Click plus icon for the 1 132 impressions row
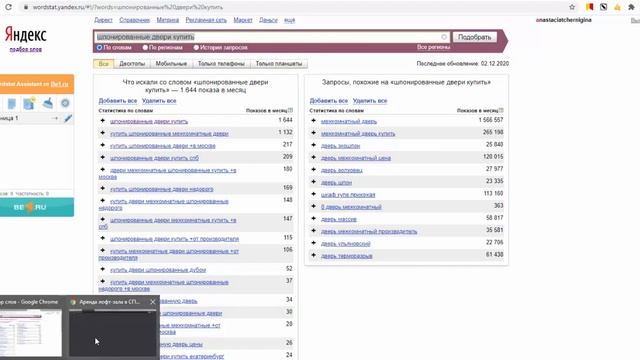 pos(103,133)
